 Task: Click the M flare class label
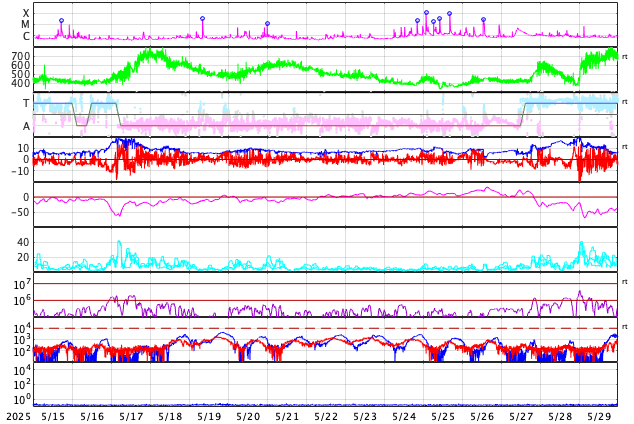pyautogui.click(x=25, y=25)
